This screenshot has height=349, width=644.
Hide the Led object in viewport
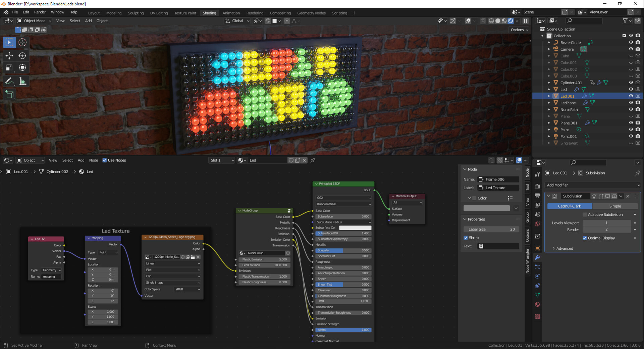tap(631, 89)
